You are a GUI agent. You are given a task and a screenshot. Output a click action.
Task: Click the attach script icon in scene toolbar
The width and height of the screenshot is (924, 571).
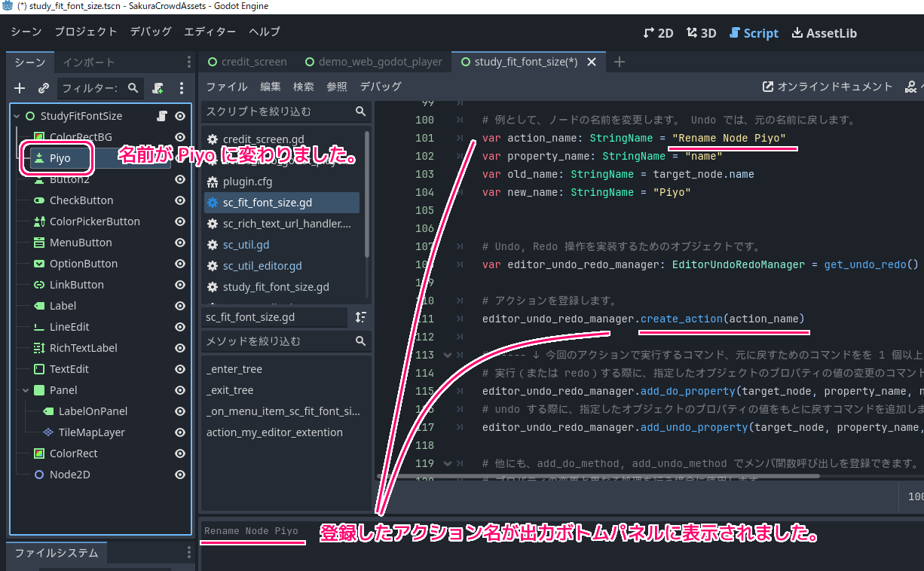click(x=158, y=88)
